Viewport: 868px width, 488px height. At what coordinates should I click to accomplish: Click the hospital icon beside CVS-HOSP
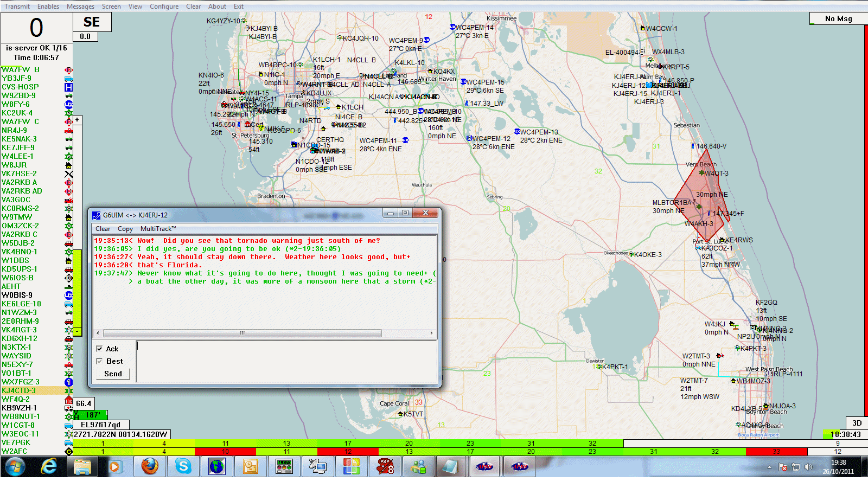[68, 87]
